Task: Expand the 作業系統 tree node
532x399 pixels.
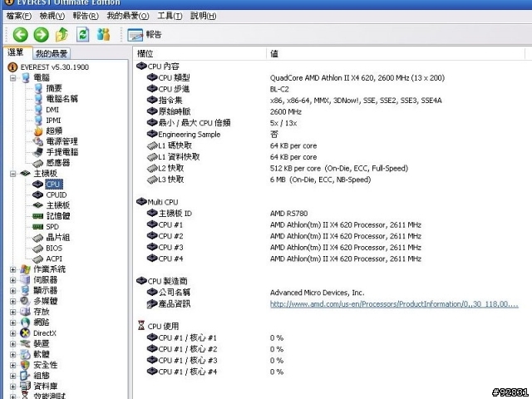Action: tap(13, 269)
